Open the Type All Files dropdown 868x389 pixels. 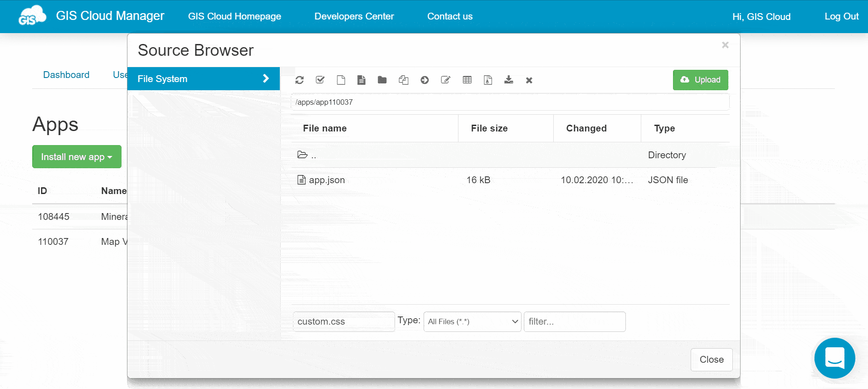pyautogui.click(x=472, y=321)
